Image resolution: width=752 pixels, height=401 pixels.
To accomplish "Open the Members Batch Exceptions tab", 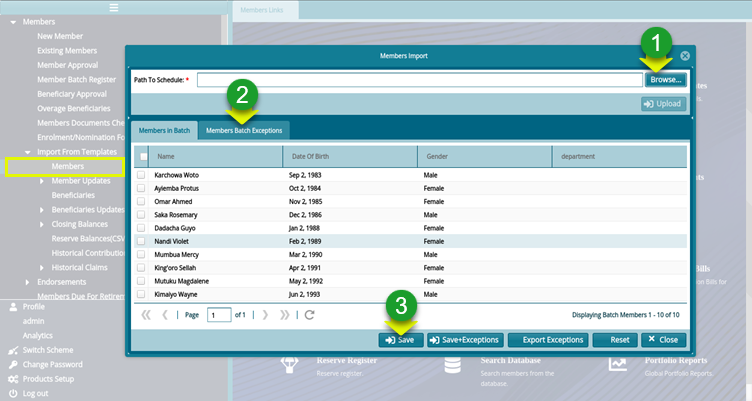I will (244, 130).
